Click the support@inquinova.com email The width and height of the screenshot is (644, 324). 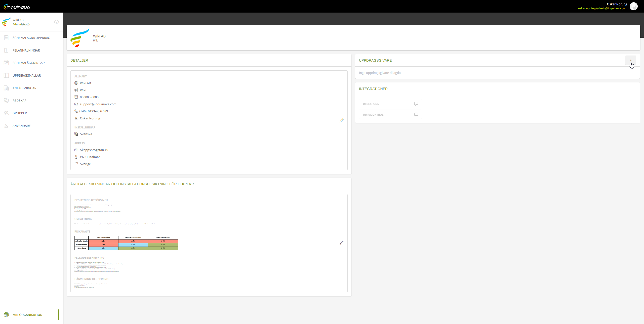[98, 104]
